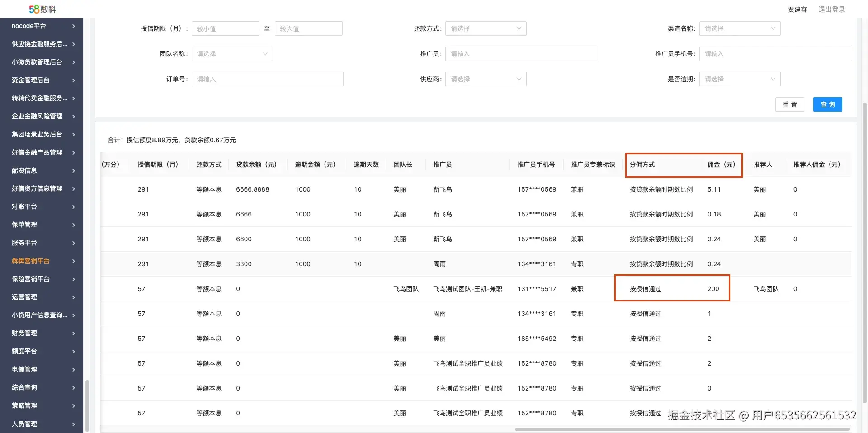The height and width of the screenshot is (433, 868).
Task: Click the loan balance cell 3300
Action: [244, 264]
